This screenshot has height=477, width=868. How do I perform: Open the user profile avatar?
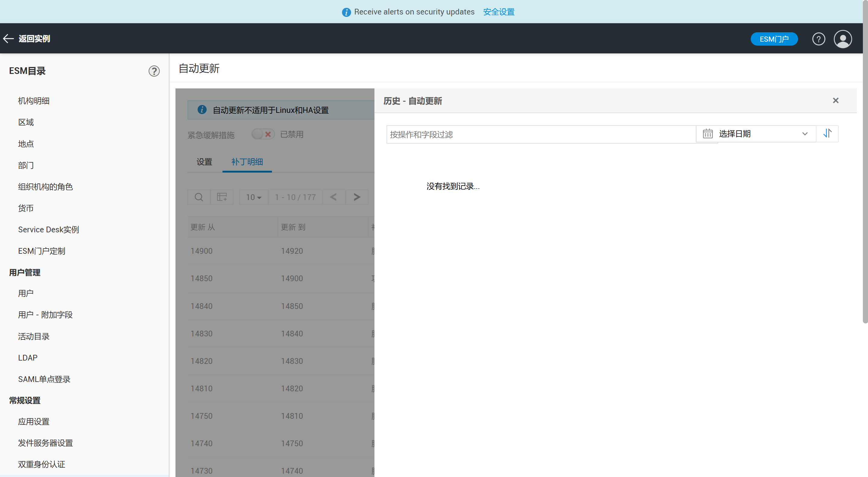842,39
